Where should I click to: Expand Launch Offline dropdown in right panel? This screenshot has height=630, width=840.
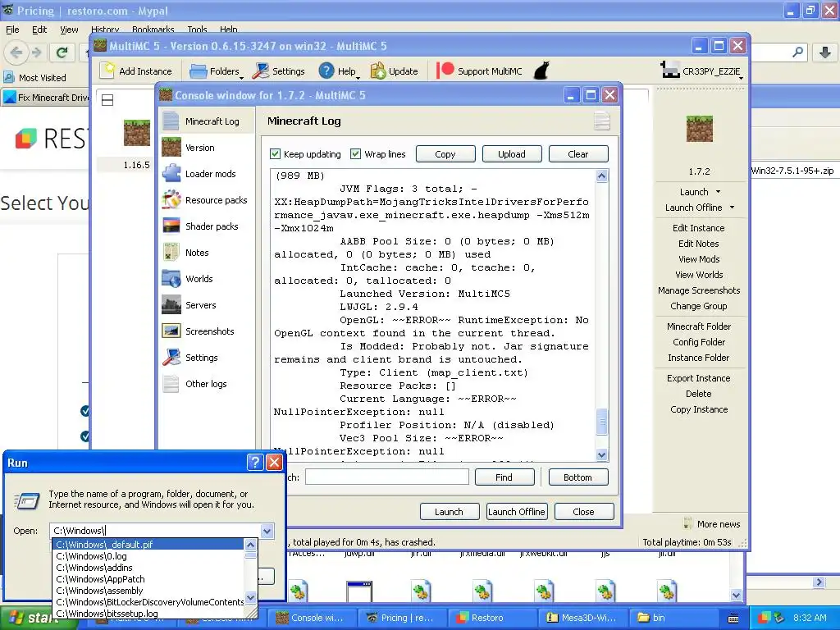pos(732,208)
